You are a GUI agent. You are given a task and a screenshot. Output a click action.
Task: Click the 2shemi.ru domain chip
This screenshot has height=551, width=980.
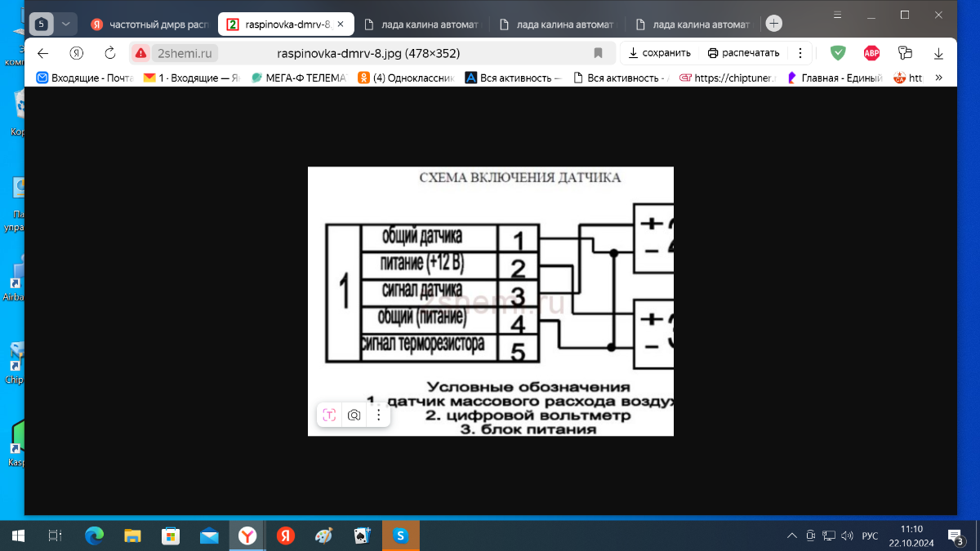tap(185, 53)
